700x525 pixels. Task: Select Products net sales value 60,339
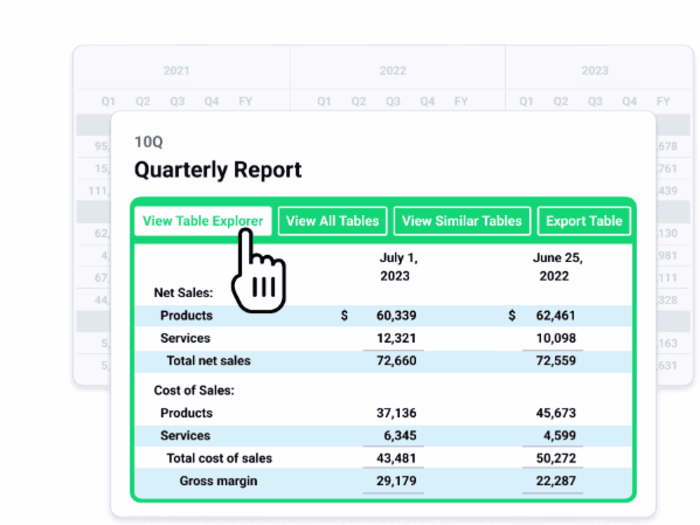(396, 316)
